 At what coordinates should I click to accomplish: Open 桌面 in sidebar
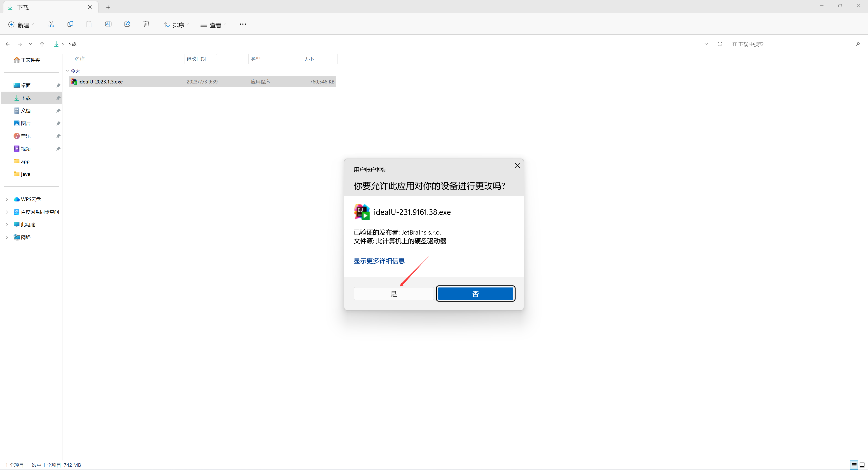click(22, 85)
